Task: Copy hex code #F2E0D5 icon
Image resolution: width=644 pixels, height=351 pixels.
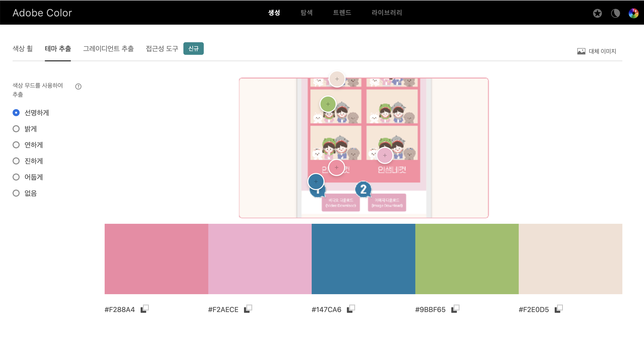Action: [x=559, y=309]
